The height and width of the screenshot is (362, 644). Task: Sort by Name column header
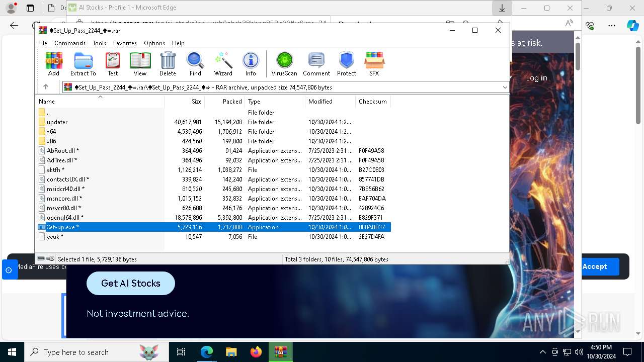coord(100,102)
